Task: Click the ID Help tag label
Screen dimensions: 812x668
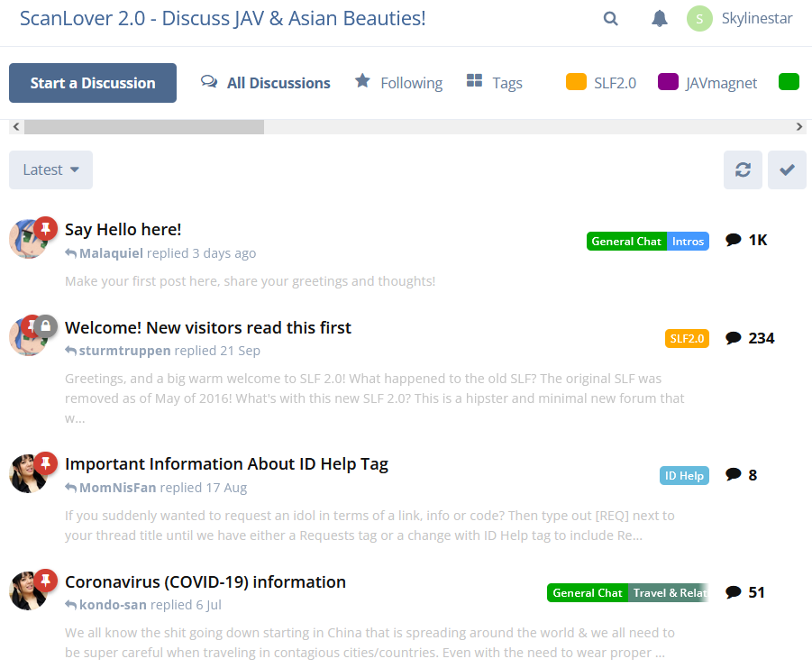Action: pyautogui.click(x=684, y=475)
